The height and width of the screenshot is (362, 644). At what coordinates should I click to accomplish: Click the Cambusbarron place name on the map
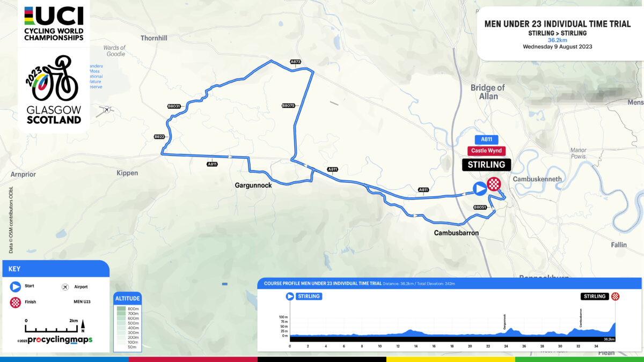click(456, 233)
